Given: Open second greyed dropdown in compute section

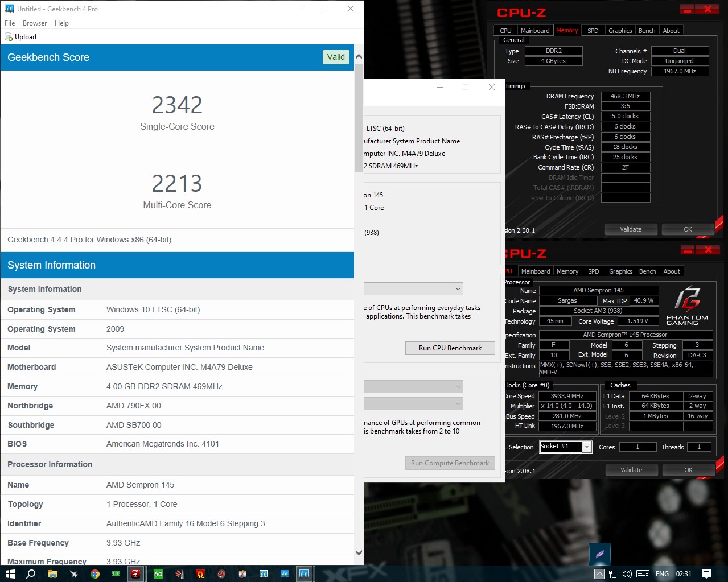Looking at the screenshot, I should (x=413, y=404).
